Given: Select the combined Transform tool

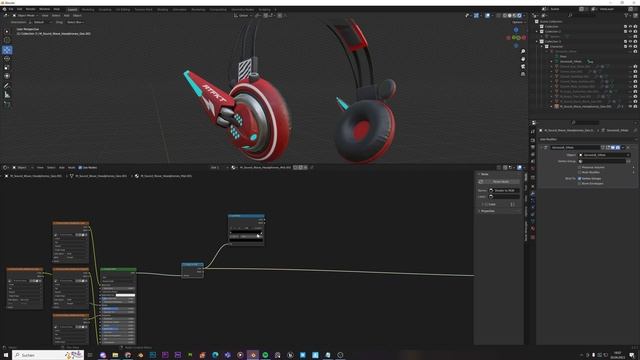Looking at the screenshot, I should coord(7,76).
